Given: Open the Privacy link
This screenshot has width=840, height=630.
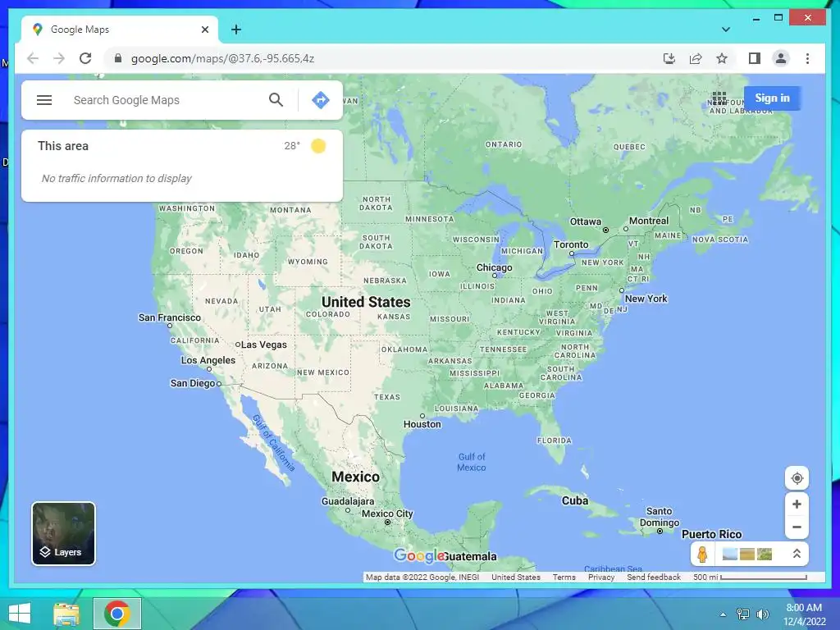Looking at the screenshot, I should pos(601,577).
